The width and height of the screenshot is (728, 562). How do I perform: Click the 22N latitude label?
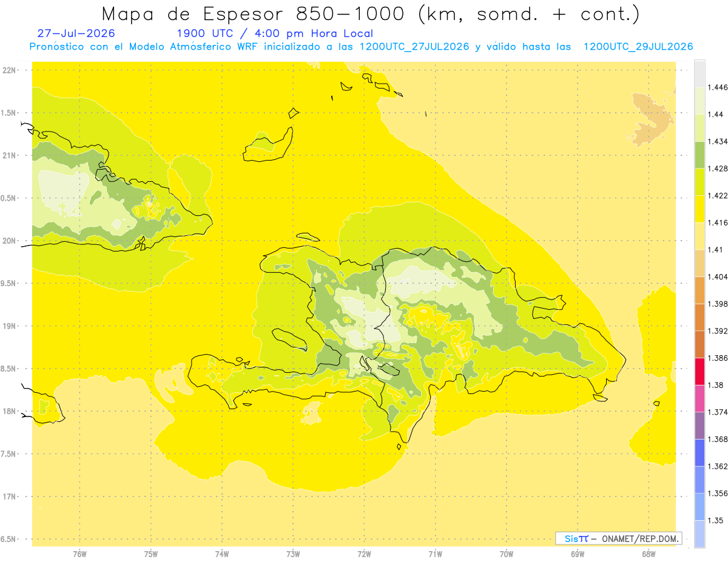[x=9, y=70]
